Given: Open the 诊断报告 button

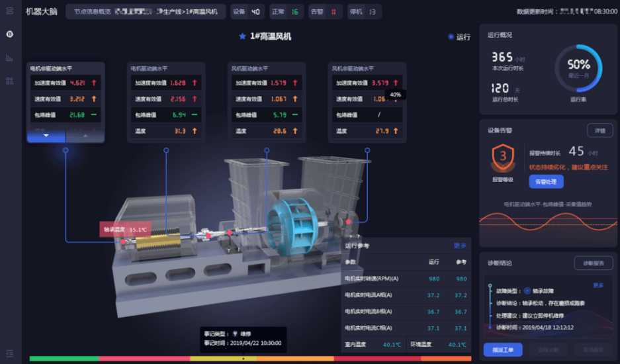Looking at the screenshot, I should coord(592,263).
